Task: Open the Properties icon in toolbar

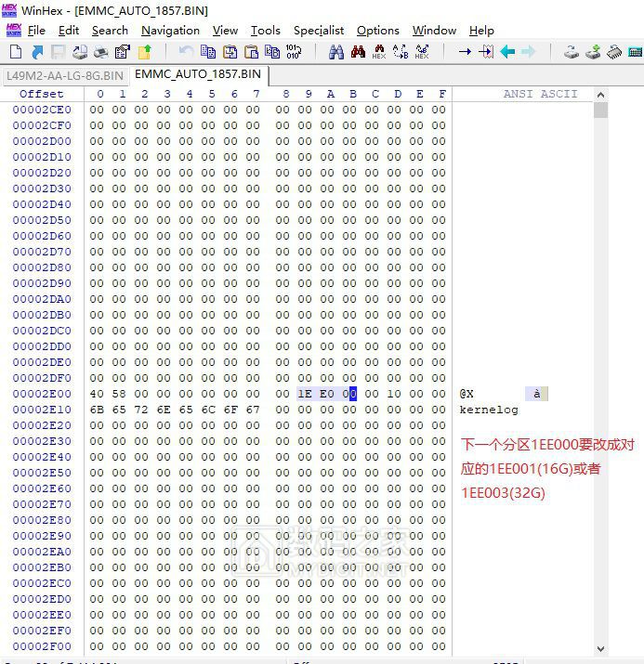Action: [x=123, y=52]
